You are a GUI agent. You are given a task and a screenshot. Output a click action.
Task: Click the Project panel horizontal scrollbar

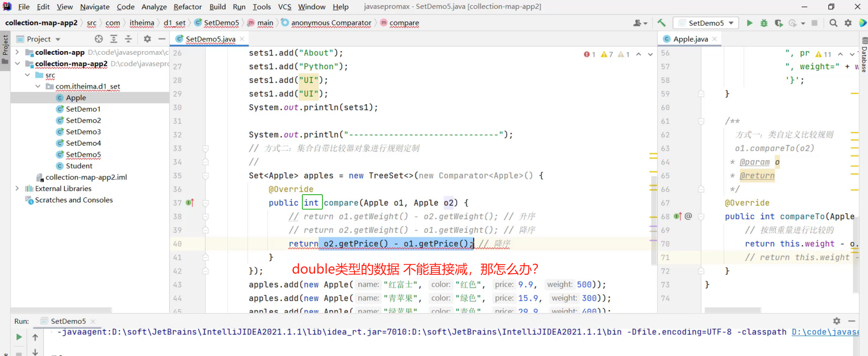pyautogui.click(x=61, y=310)
